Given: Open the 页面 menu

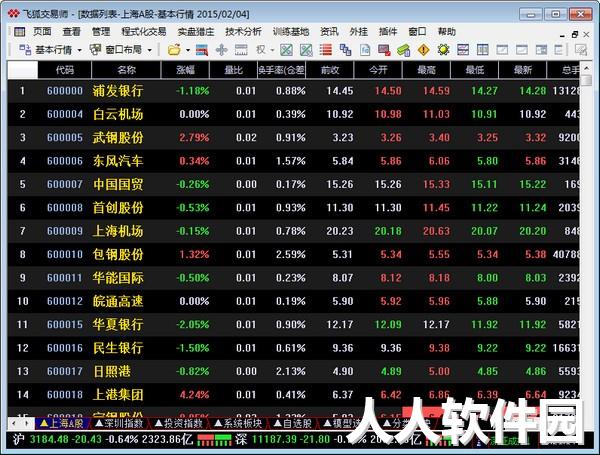Looking at the screenshot, I should (x=42, y=32).
